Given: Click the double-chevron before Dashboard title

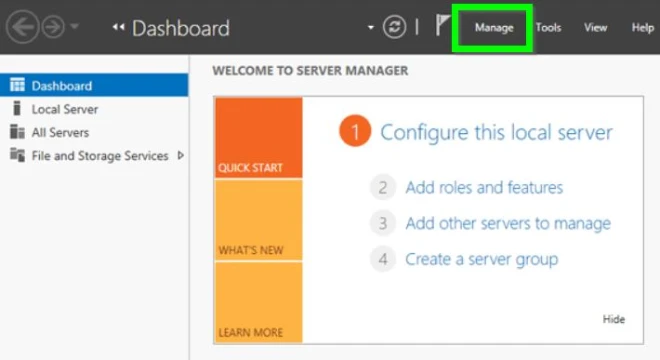Looking at the screenshot, I should (118, 27).
